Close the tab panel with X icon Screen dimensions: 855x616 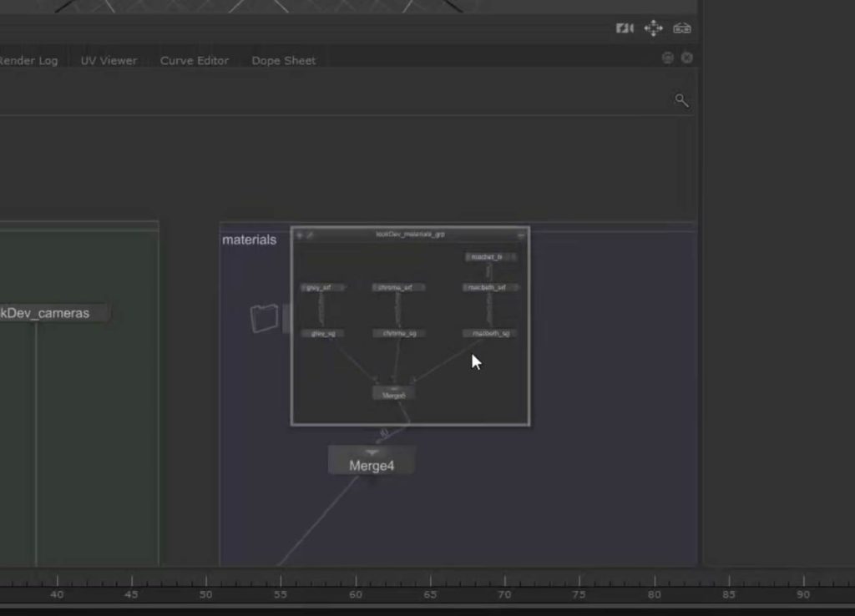[686, 58]
